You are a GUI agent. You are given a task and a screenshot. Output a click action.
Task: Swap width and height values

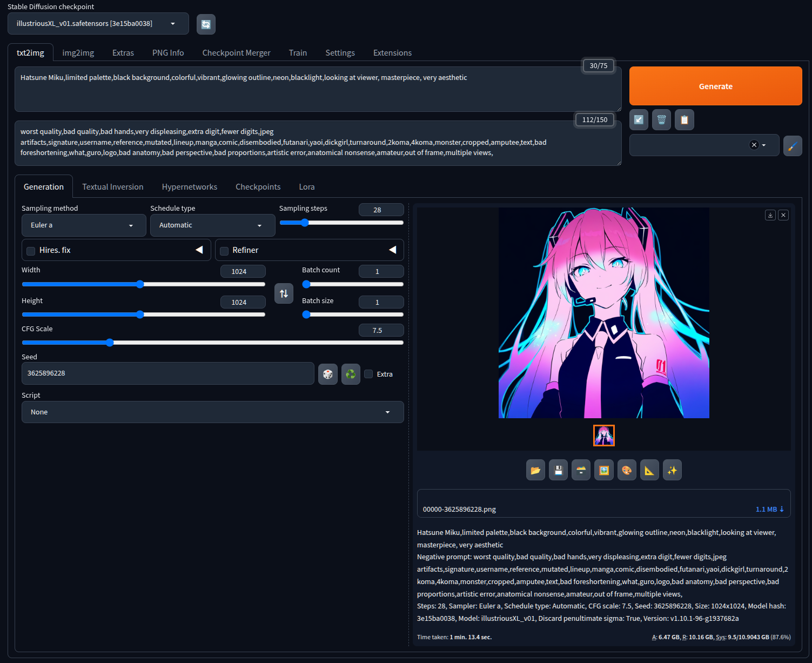point(284,293)
